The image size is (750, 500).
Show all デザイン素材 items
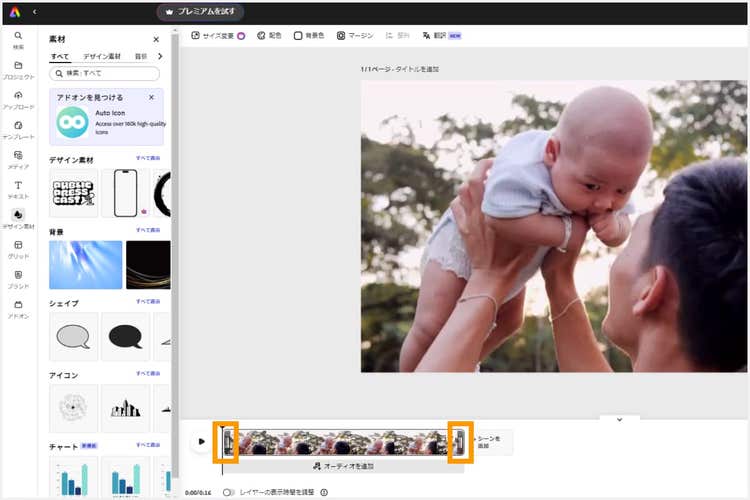(148, 158)
